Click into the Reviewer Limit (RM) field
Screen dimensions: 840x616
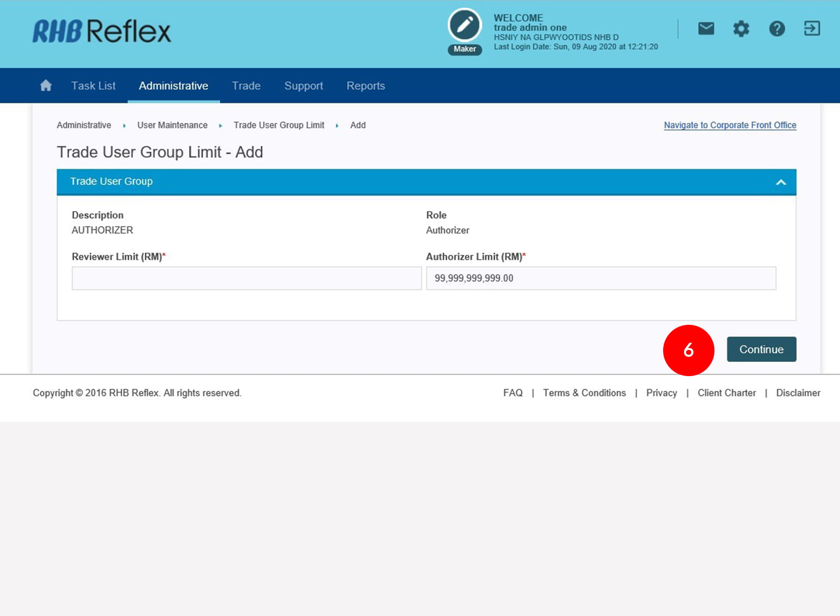(x=246, y=278)
